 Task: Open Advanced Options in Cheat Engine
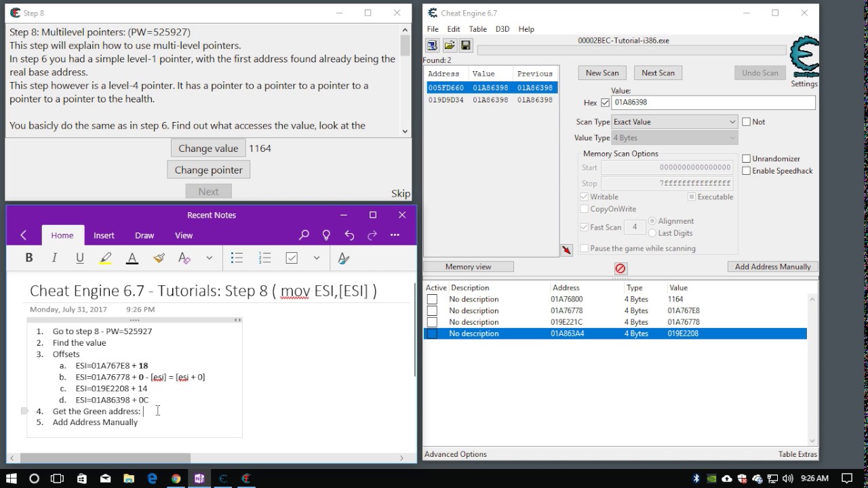coord(456,454)
